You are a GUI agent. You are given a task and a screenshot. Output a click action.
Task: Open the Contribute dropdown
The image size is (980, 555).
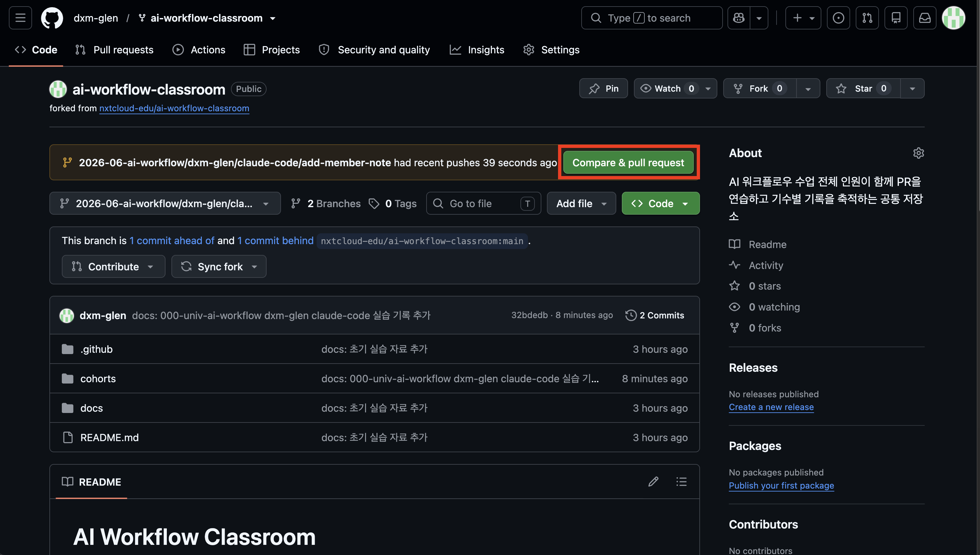tap(114, 266)
